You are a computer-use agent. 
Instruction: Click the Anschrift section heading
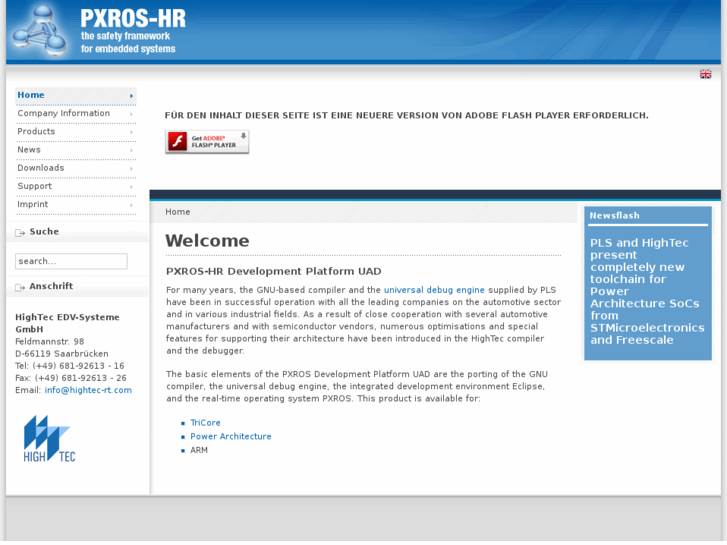(x=51, y=286)
